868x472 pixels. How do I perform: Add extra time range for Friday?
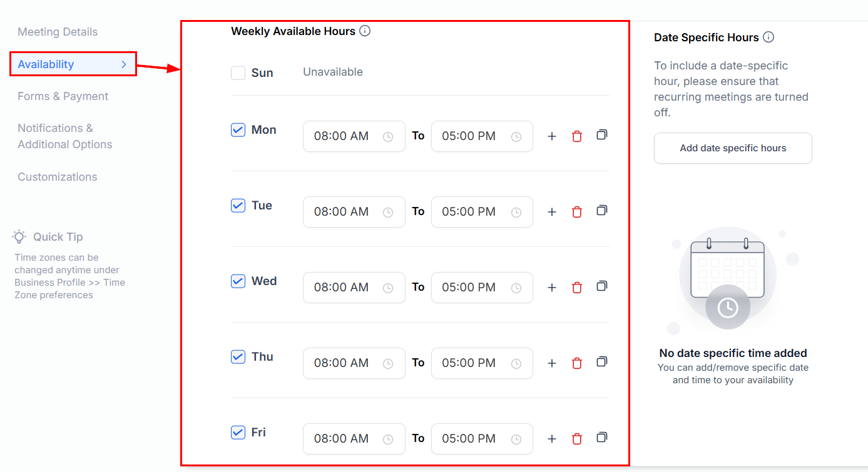coord(552,439)
